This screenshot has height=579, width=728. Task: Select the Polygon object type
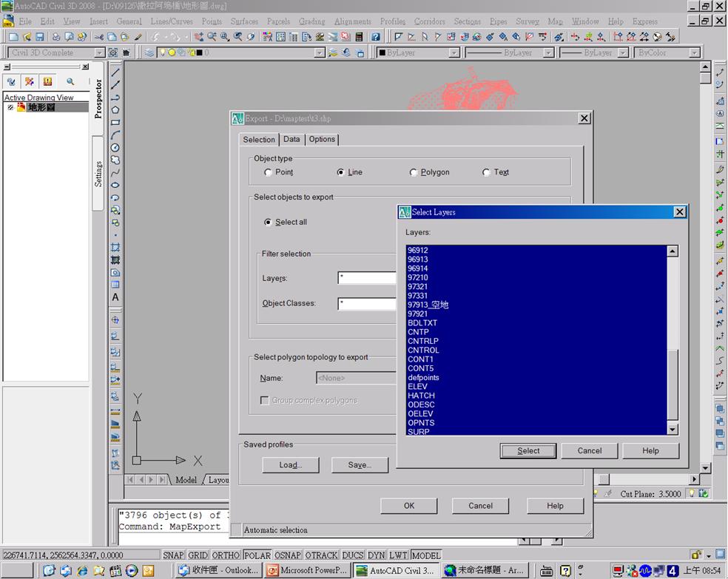[414, 172]
